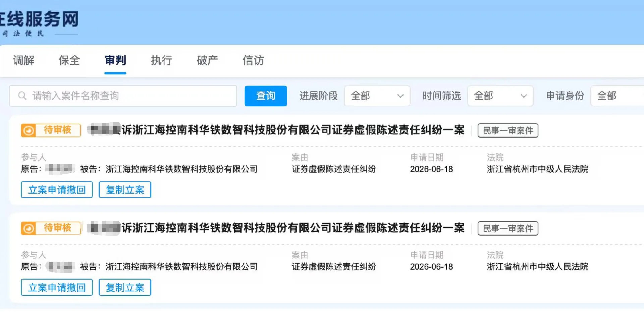Click first case's 证券虚假陈述责任纠纷 cause text
Screen dimensions: 644x312
coord(334,169)
